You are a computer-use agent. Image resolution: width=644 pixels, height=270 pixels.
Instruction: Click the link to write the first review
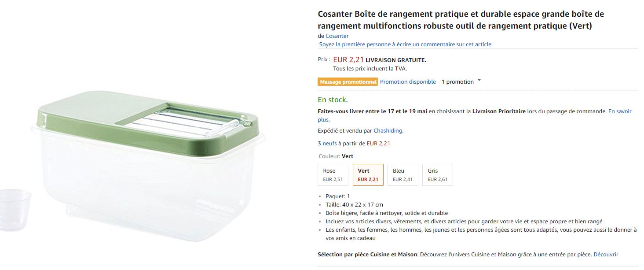(405, 44)
